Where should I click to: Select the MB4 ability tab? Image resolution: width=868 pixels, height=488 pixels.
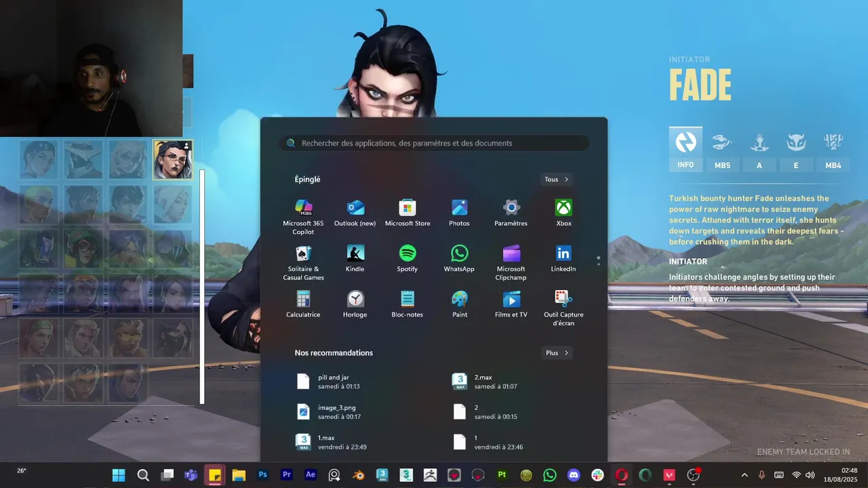pos(833,150)
